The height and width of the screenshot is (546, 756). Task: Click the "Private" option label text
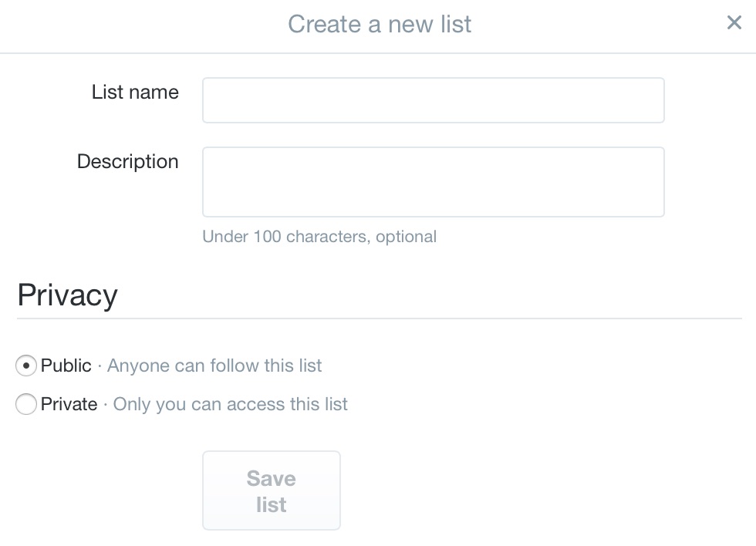point(69,404)
